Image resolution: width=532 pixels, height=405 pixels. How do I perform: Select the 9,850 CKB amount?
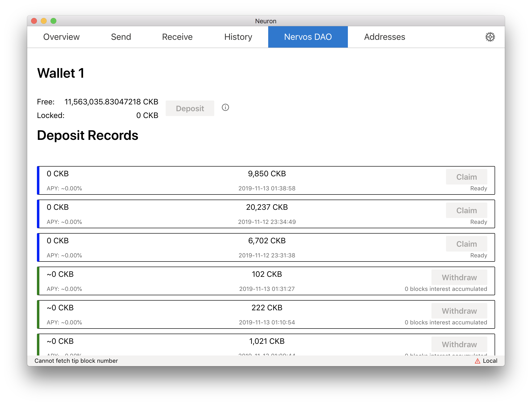click(x=267, y=174)
